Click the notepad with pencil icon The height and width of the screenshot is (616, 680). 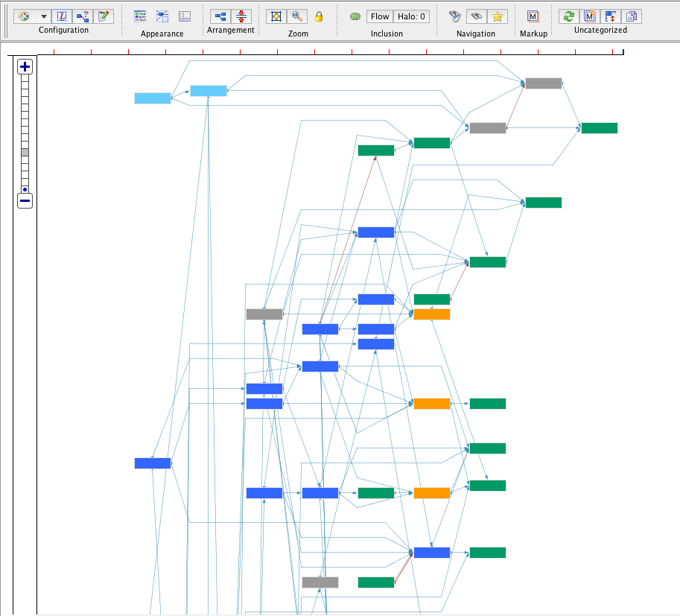coord(104,16)
